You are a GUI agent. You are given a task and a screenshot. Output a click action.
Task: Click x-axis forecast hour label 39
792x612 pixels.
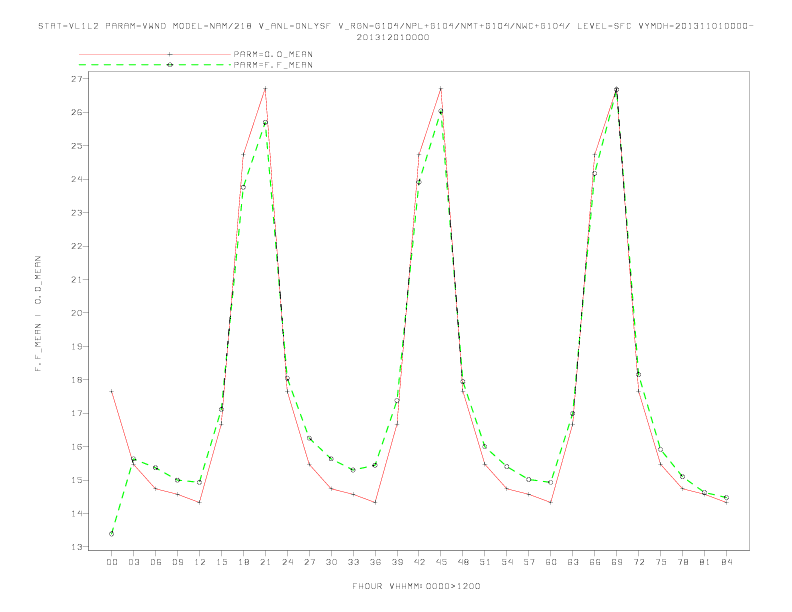click(x=397, y=562)
